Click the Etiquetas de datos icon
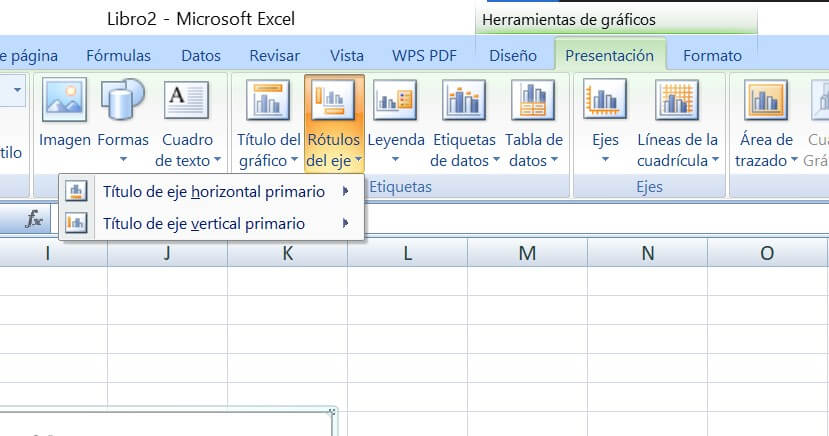This screenshot has width=829, height=436. (463, 101)
